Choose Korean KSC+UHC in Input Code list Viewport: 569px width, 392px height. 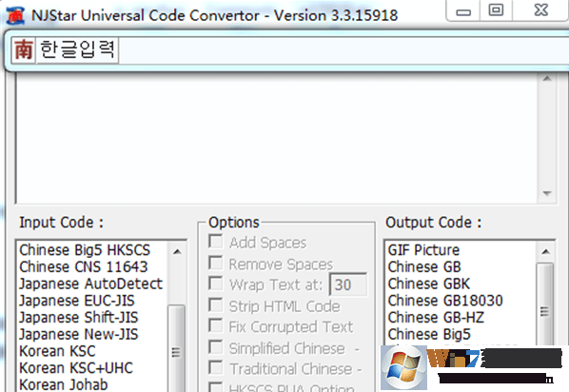[76, 368]
